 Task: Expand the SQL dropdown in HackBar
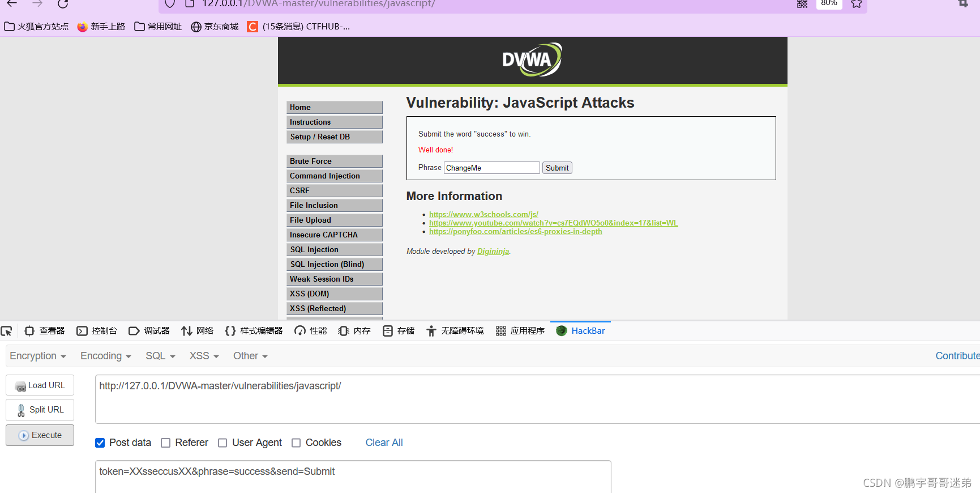coord(160,356)
